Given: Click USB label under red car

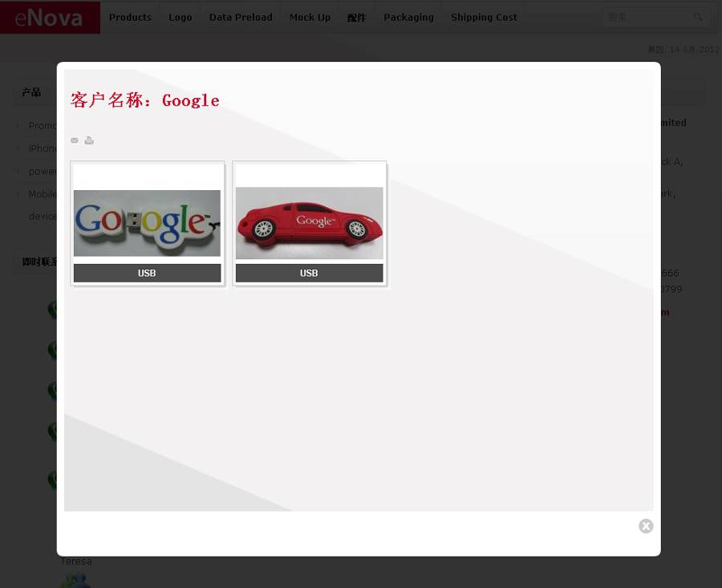Looking at the screenshot, I should pos(309,274).
